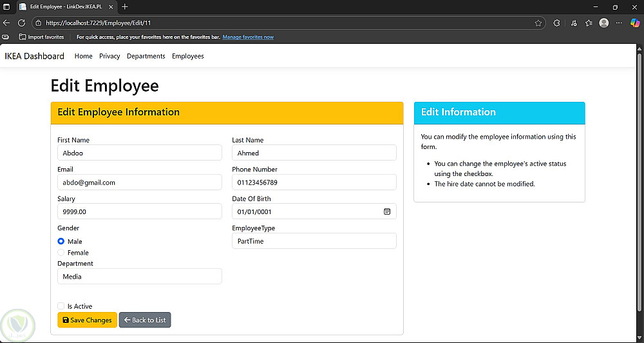Viewport: 644px width, 343px height.
Task: Click Edit Employee Information card header
Action: (x=227, y=113)
